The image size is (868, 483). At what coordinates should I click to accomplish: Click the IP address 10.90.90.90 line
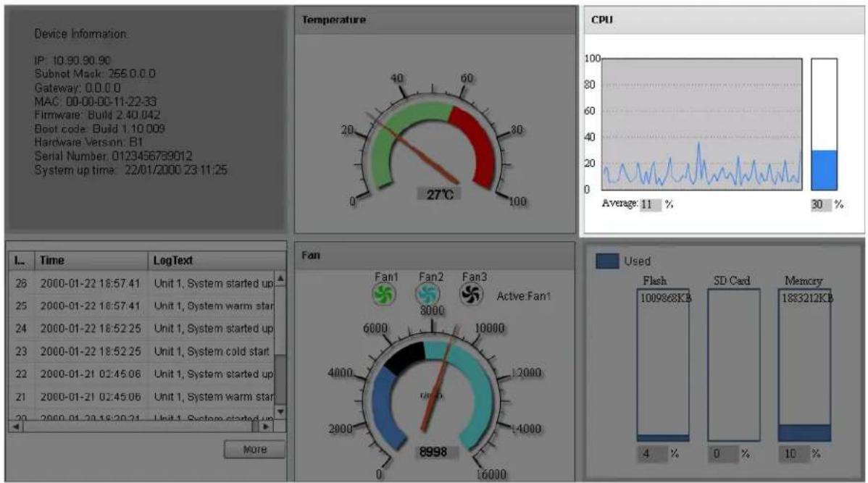[72, 60]
